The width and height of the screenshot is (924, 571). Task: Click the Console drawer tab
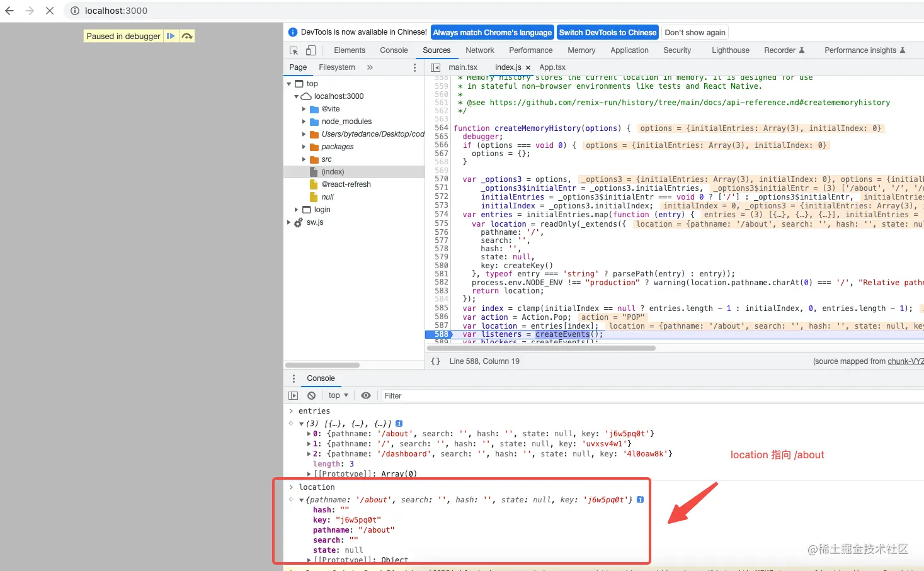pos(321,378)
